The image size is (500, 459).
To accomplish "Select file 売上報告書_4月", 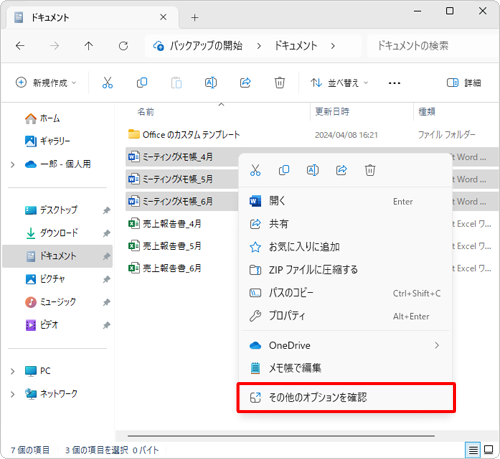I will point(165,224).
